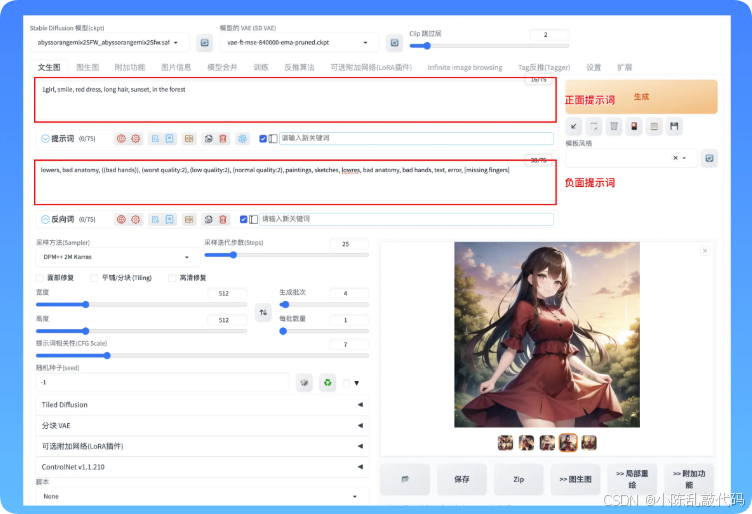Refresh the Stable Diffusion checkpoint list
This screenshot has width=752, height=514.
(x=205, y=43)
